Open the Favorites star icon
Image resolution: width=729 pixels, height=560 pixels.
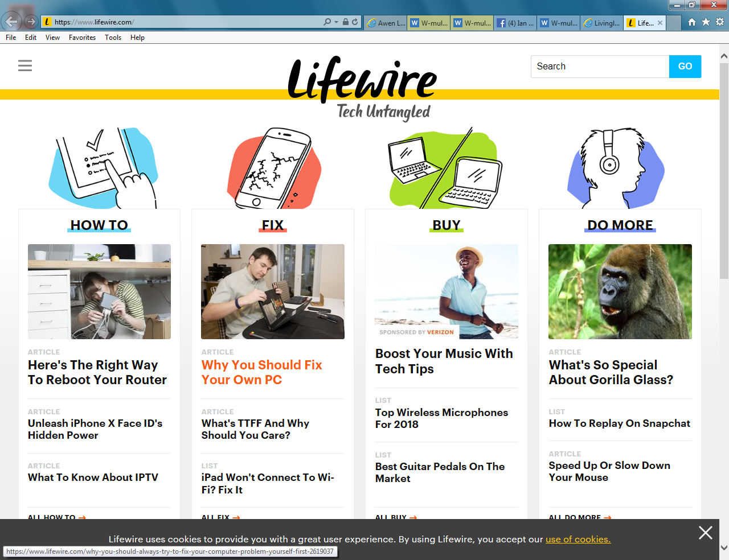(706, 22)
